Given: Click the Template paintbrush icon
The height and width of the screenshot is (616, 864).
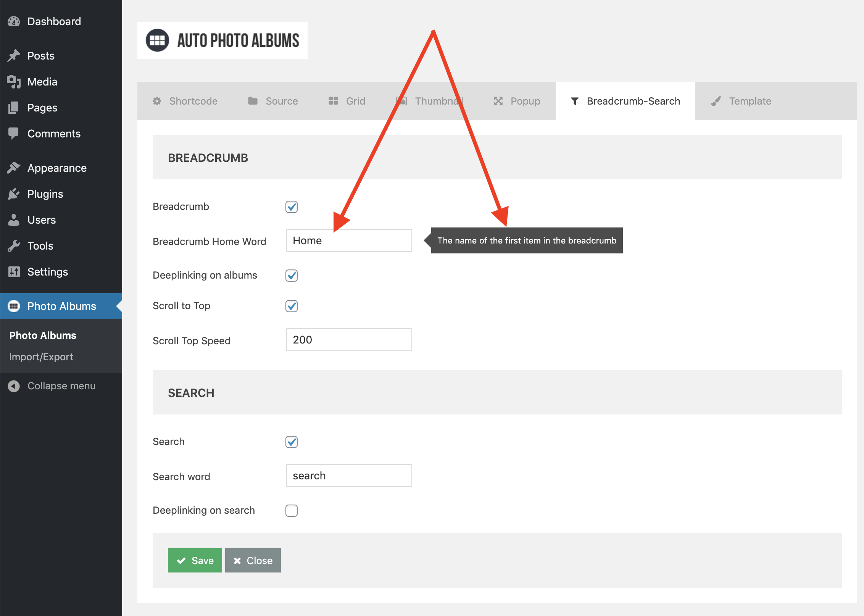Looking at the screenshot, I should (716, 101).
